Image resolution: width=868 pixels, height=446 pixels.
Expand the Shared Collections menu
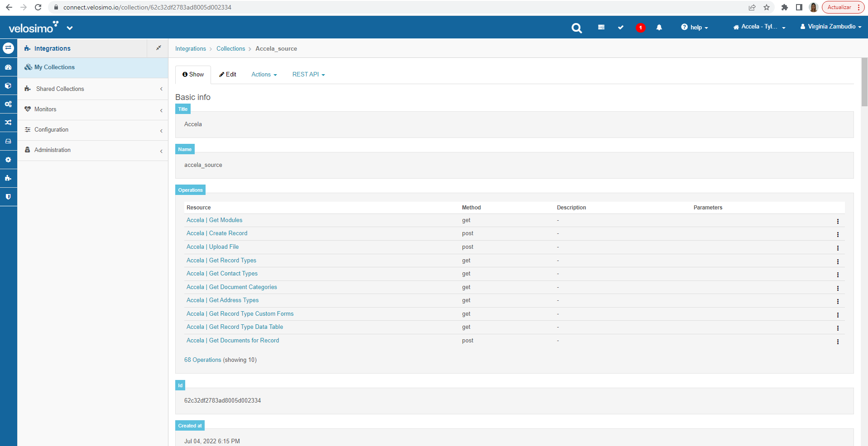[93, 89]
